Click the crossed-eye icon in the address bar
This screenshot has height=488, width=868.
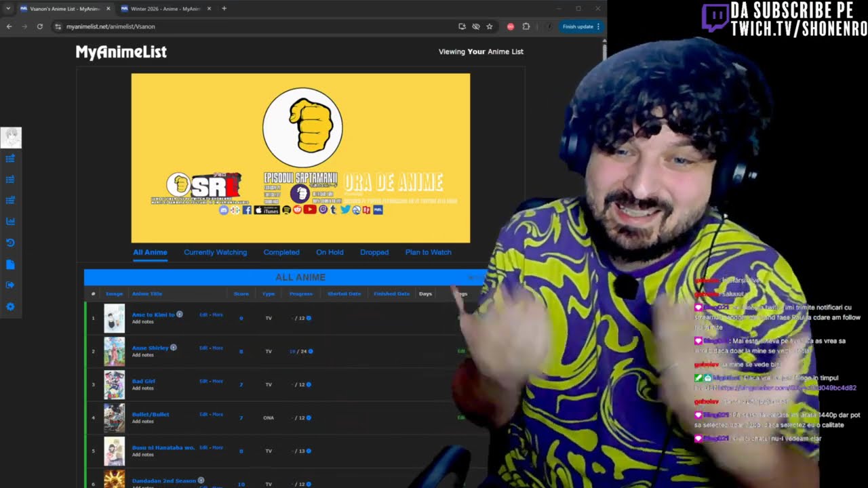[x=476, y=26]
